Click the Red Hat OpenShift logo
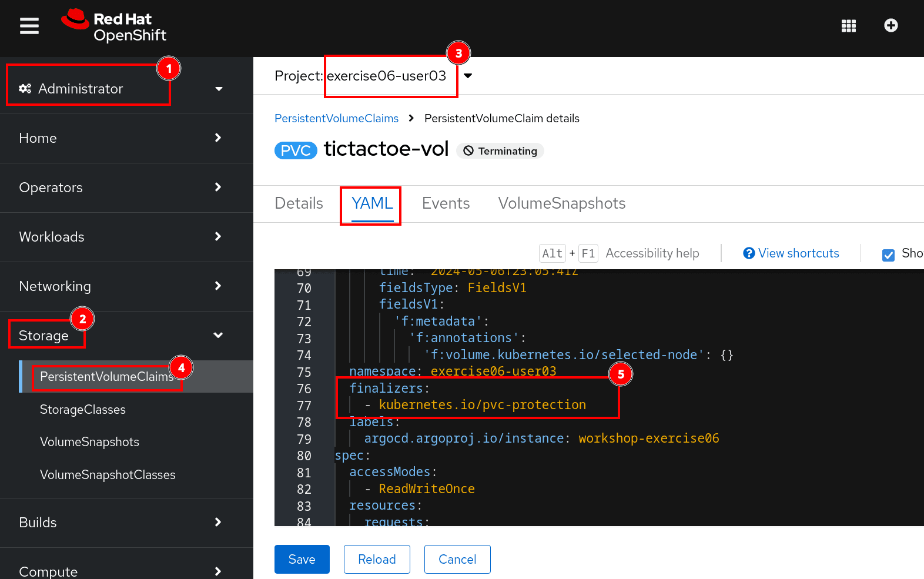 [x=115, y=27]
